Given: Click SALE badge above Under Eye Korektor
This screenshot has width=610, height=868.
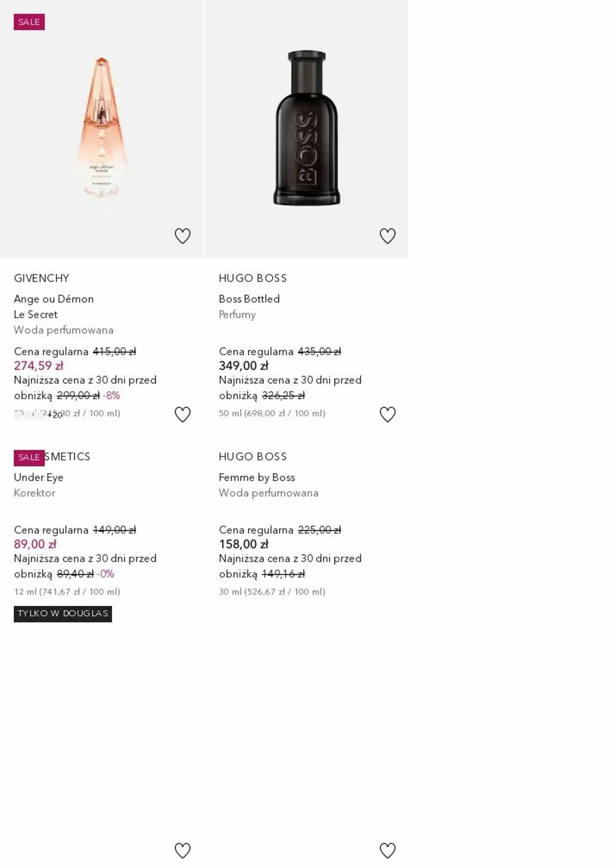Looking at the screenshot, I should 29,457.
